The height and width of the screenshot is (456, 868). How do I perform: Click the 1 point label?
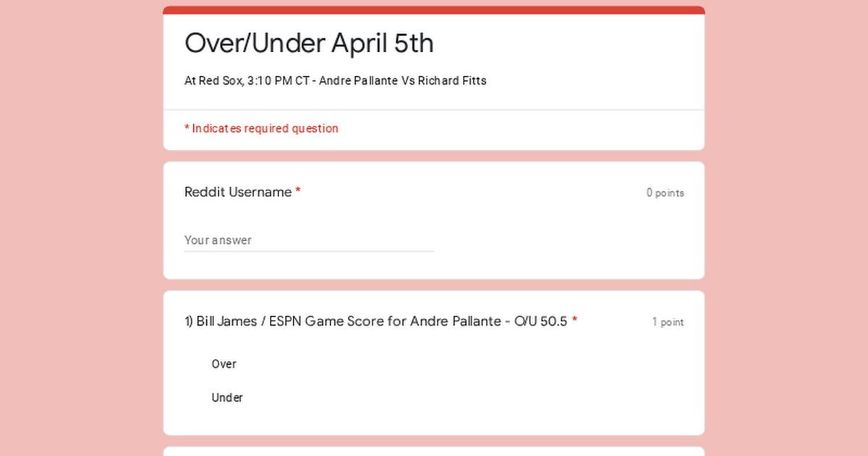(x=667, y=322)
